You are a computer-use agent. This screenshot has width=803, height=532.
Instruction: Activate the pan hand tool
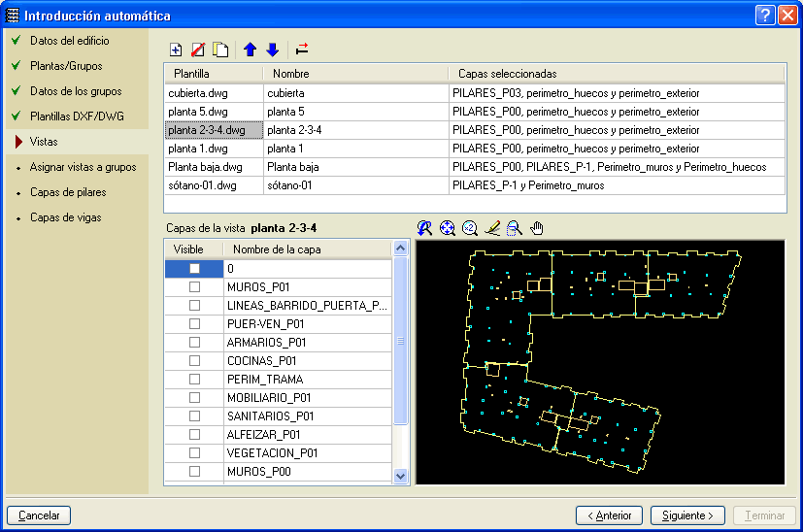point(537,228)
